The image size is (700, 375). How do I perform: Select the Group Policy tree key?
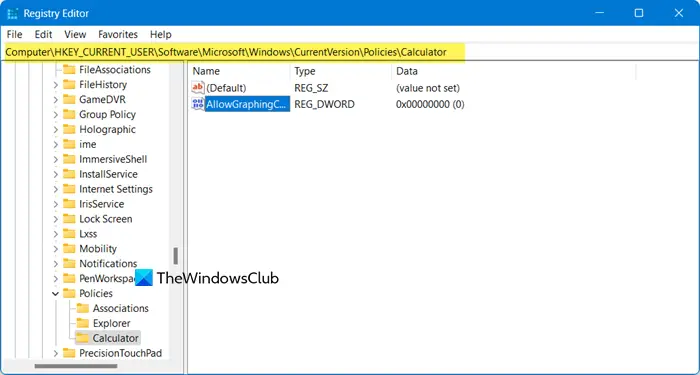click(108, 115)
